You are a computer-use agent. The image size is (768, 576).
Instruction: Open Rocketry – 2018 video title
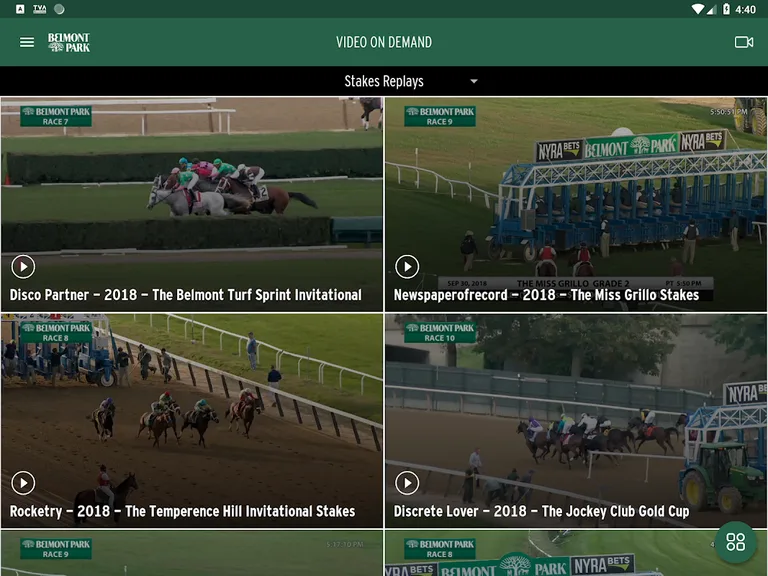click(182, 511)
